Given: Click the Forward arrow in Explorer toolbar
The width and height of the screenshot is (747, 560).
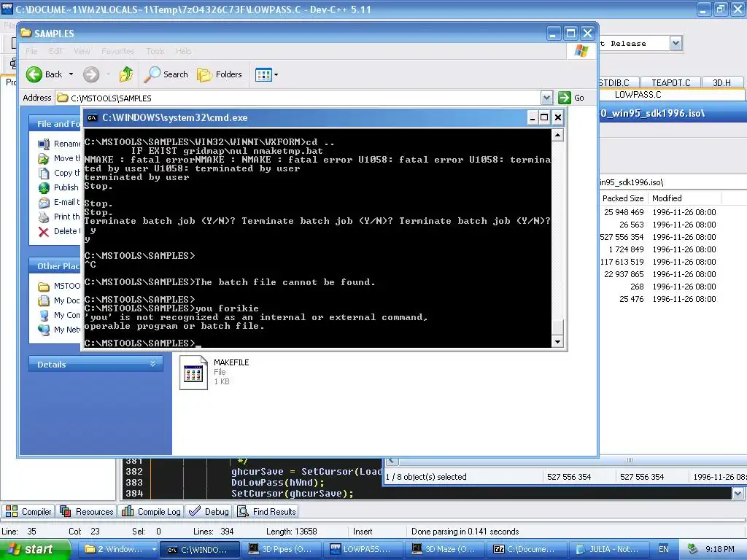Looking at the screenshot, I should (x=91, y=74).
